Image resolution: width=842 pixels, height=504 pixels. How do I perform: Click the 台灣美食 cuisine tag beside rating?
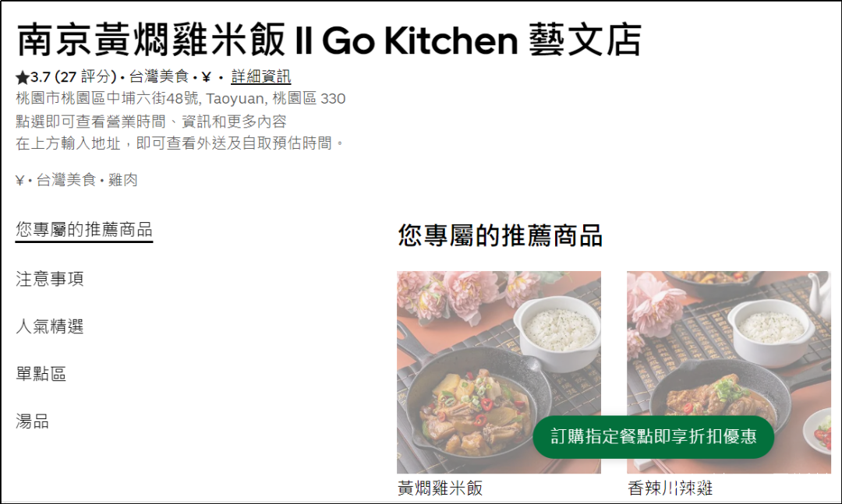coord(159,77)
